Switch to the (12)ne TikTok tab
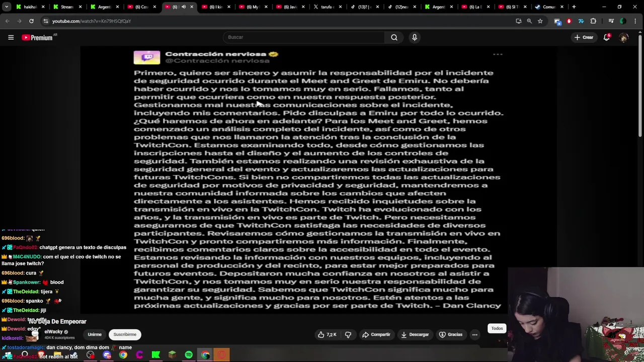 (403, 7)
